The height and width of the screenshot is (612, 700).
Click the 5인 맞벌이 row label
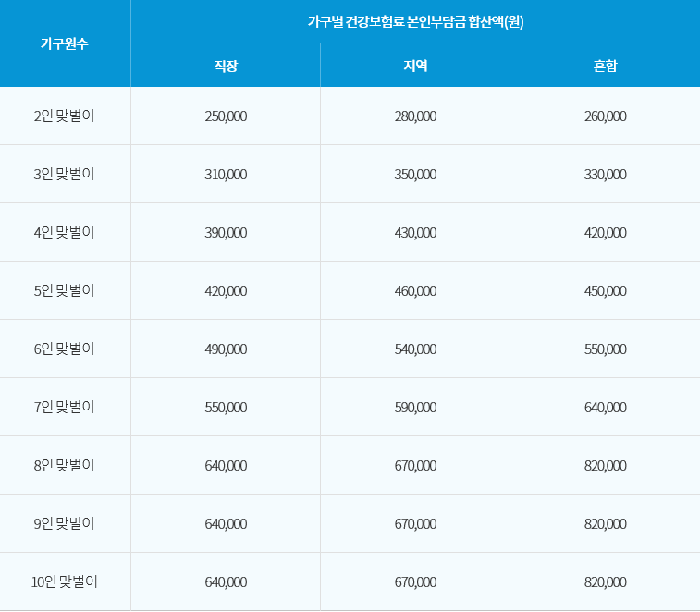65,290
